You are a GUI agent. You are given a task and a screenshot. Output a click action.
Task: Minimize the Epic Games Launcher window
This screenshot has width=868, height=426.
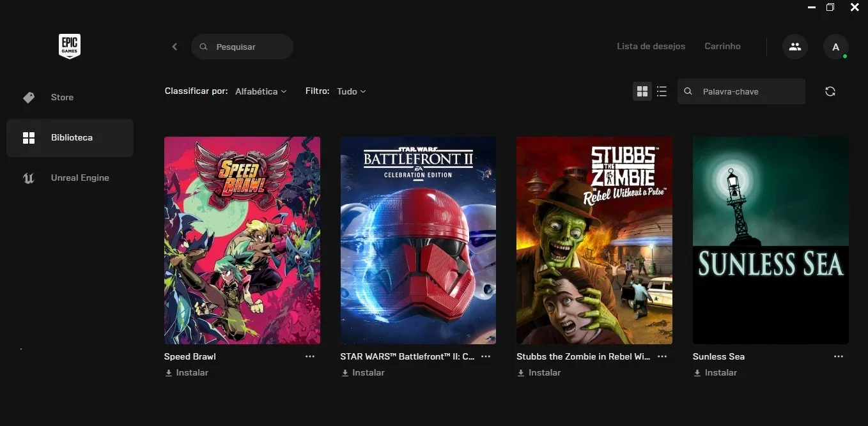812,8
